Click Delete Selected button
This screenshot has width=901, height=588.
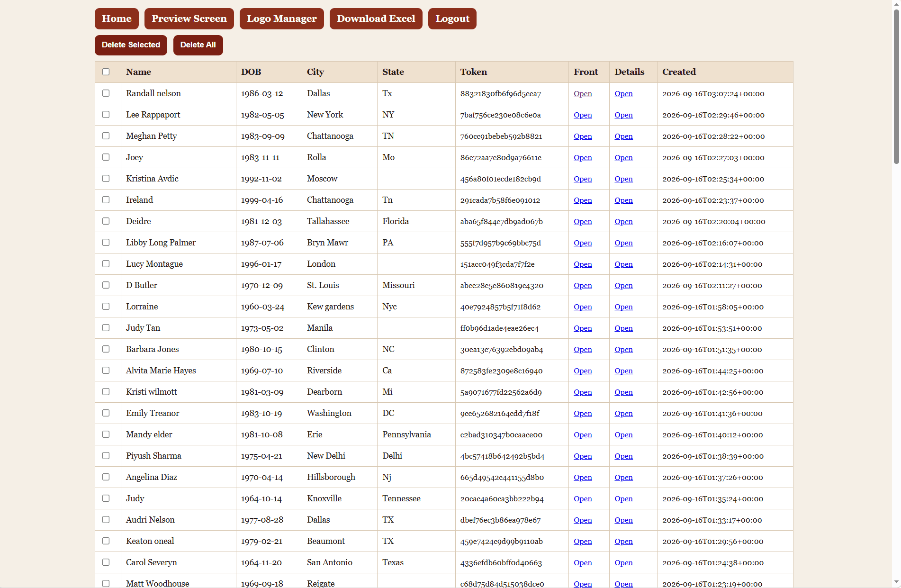coord(131,45)
